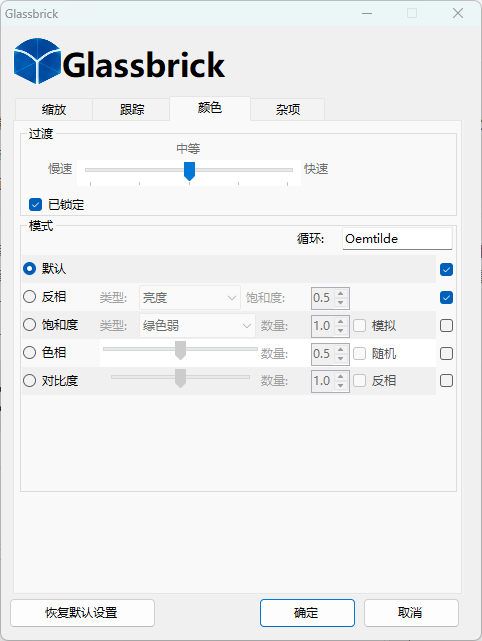Close the Glassbrick window
Viewport: 482px width, 641px height.
[458, 13]
